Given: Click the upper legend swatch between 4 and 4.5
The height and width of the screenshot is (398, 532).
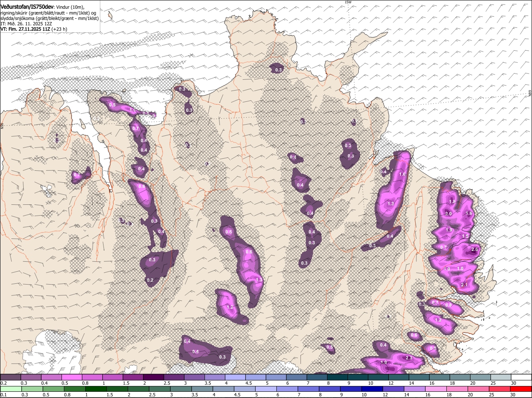Looking at the screenshot, I should pos(235,377).
